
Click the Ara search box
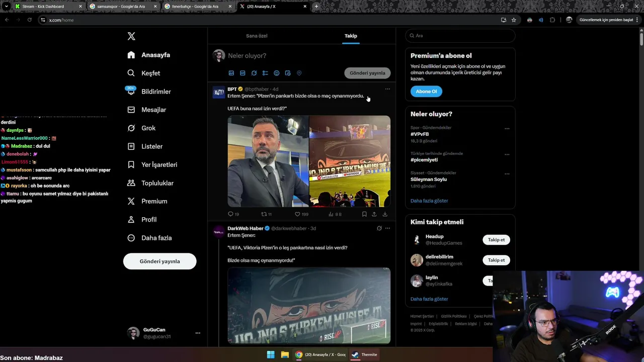pos(460,36)
